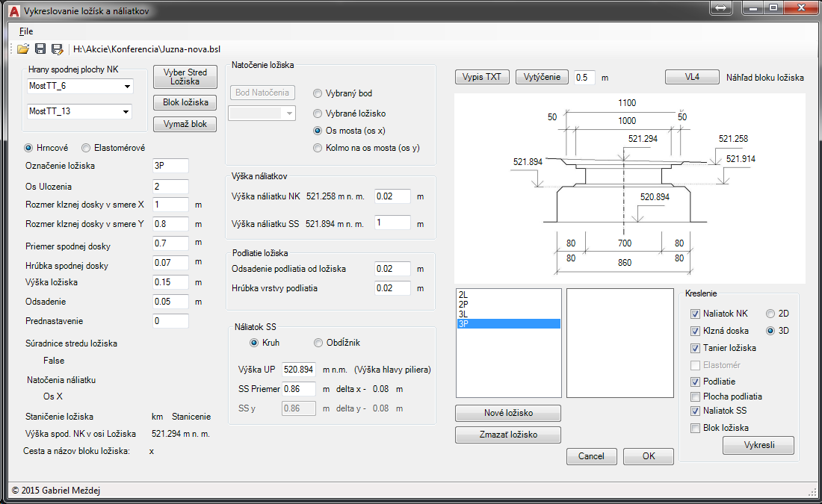The image size is (822, 504).
Task: Click the Nové ložisko button
Action: click(x=508, y=414)
